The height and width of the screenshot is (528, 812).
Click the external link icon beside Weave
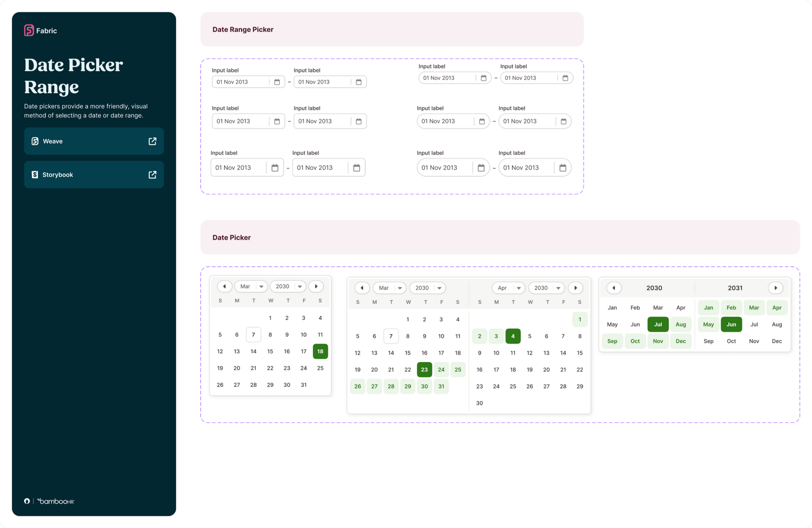152,141
